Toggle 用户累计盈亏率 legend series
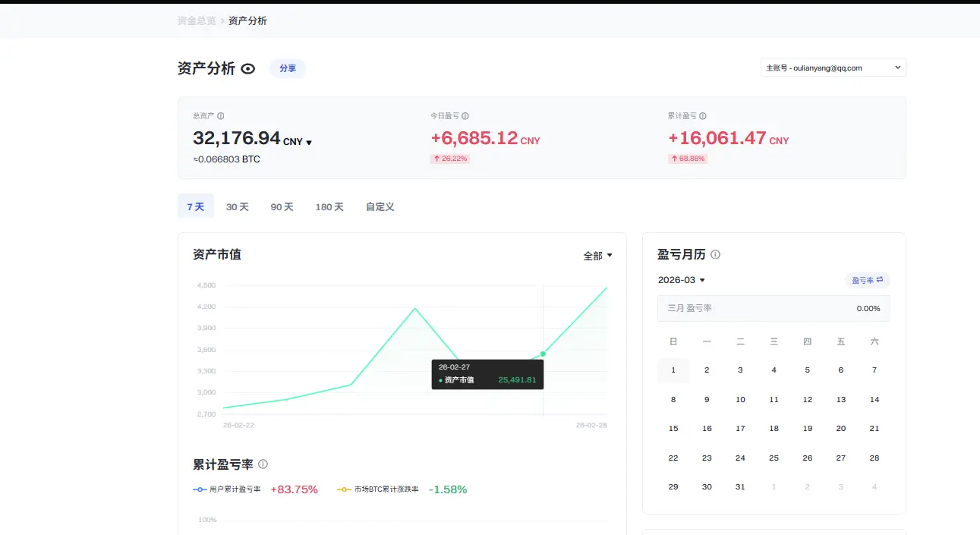Image resolution: width=980 pixels, height=535 pixels. coord(227,489)
